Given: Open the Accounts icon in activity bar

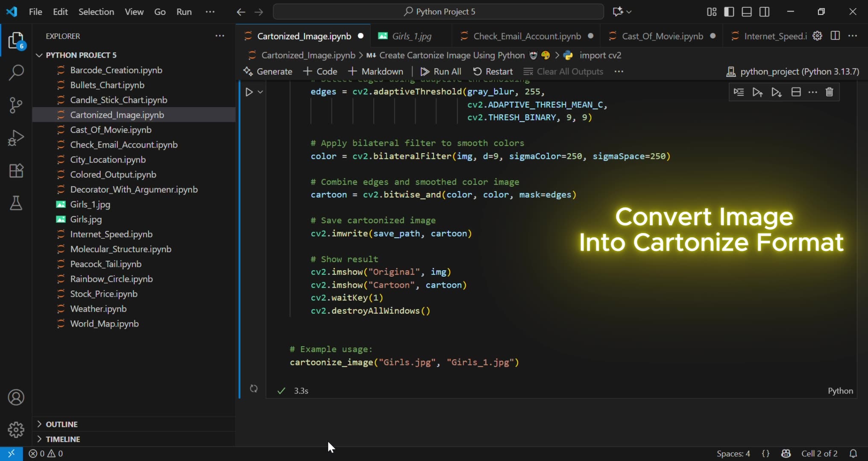Looking at the screenshot, I should pos(16,397).
